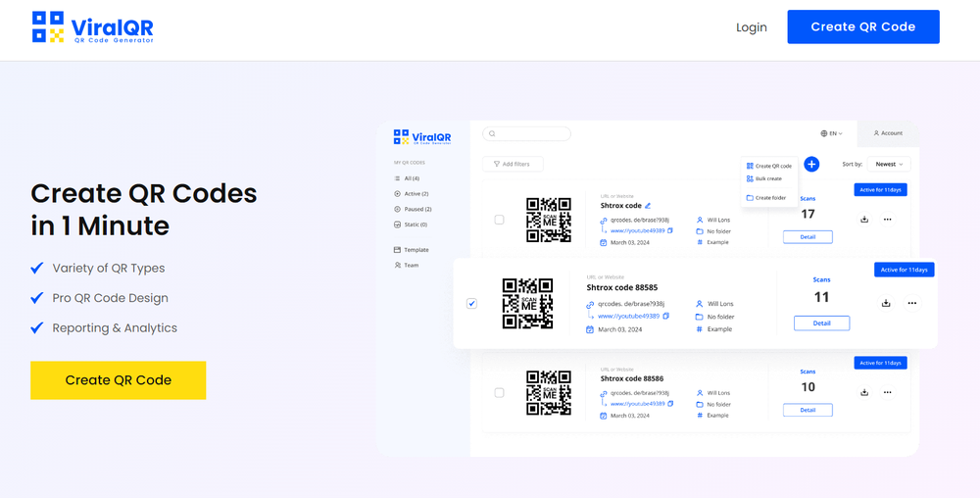Click the Reporting & Analytics text
The height and width of the screenshot is (498, 980).
[115, 328]
